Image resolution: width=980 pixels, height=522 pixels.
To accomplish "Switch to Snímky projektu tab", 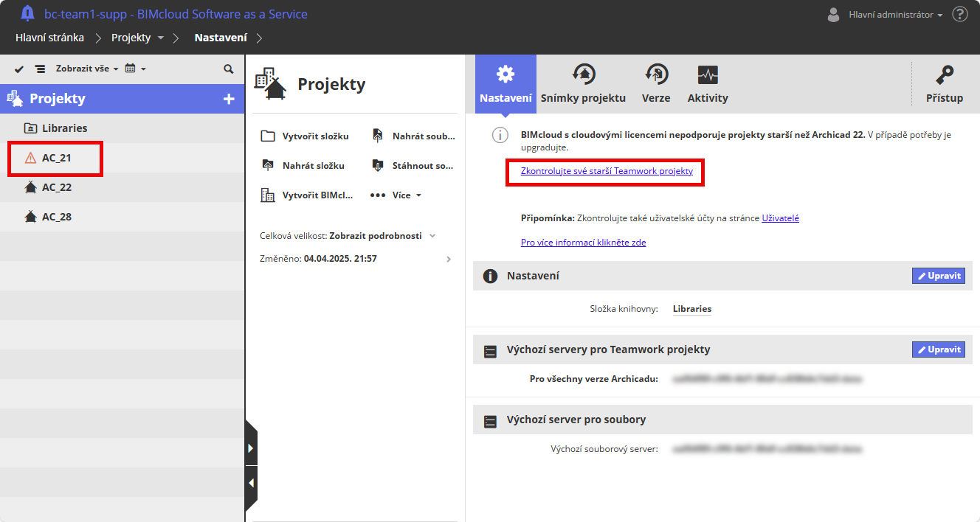I will pos(583,84).
